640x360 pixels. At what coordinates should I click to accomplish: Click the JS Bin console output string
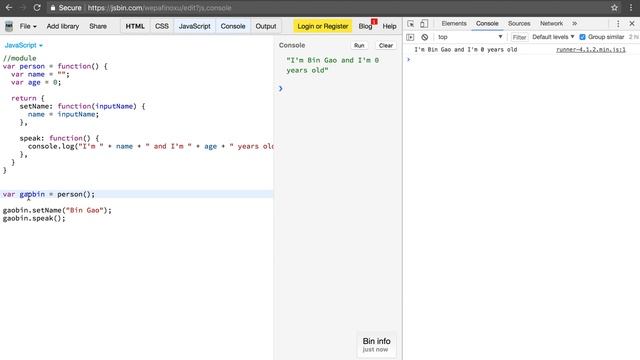pyautogui.click(x=333, y=65)
